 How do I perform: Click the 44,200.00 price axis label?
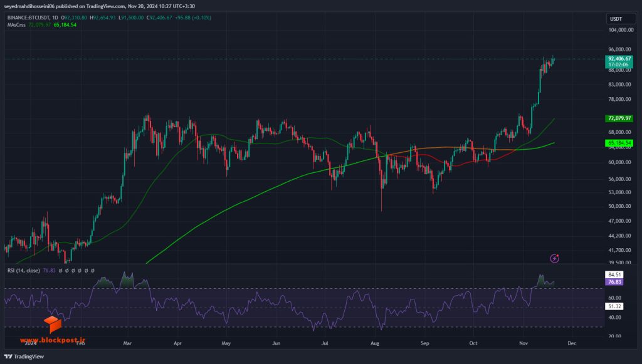619,236
